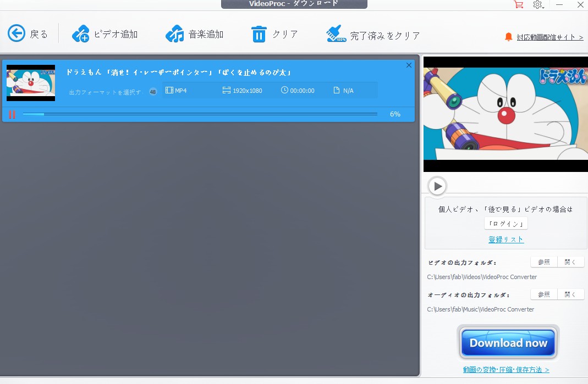Click the download progress bar at 6%
The width and height of the screenshot is (588, 384).
[200, 114]
